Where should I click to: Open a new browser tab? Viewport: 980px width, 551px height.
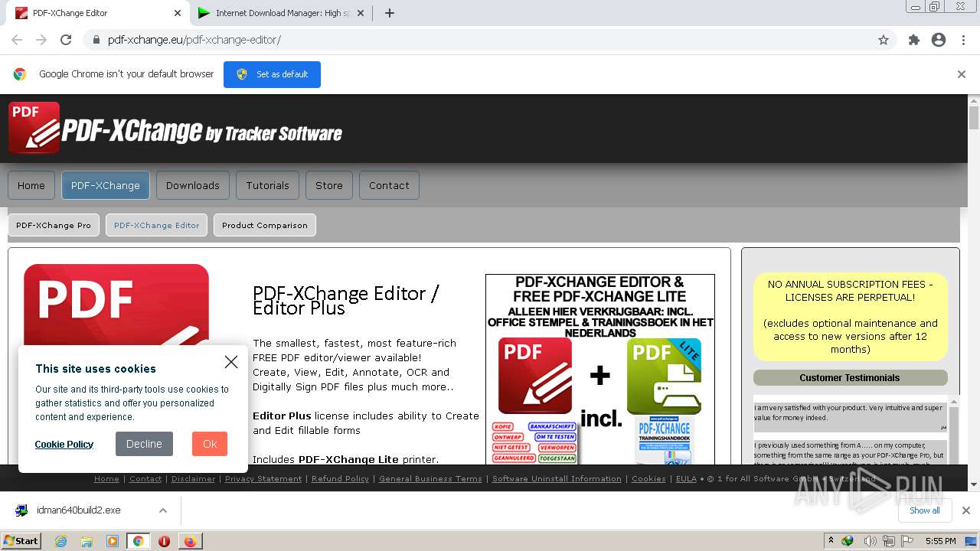point(389,13)
